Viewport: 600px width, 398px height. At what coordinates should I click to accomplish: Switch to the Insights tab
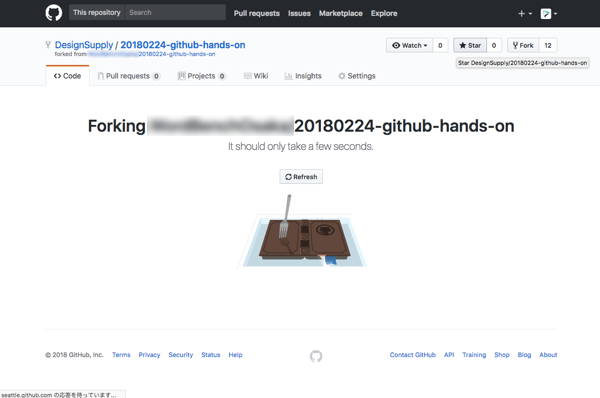click(303, 76)
